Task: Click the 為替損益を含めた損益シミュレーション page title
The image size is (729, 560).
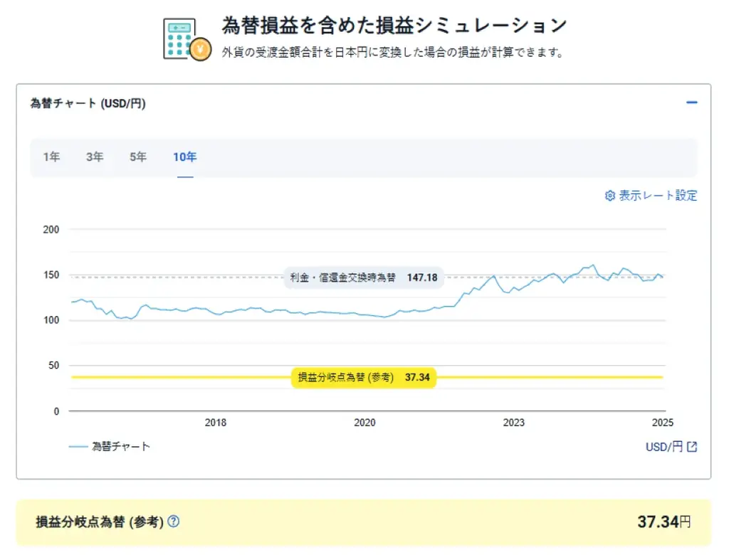Action: click(394, 26)
